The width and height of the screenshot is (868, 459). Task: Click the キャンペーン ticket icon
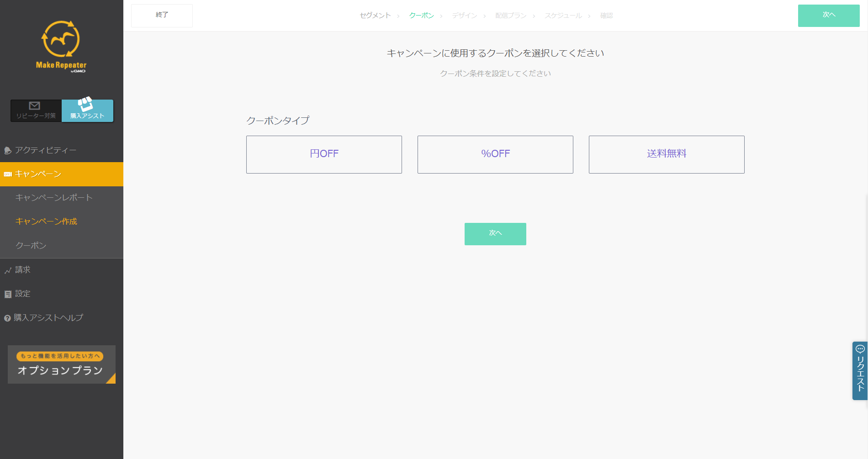click(8, 174)
